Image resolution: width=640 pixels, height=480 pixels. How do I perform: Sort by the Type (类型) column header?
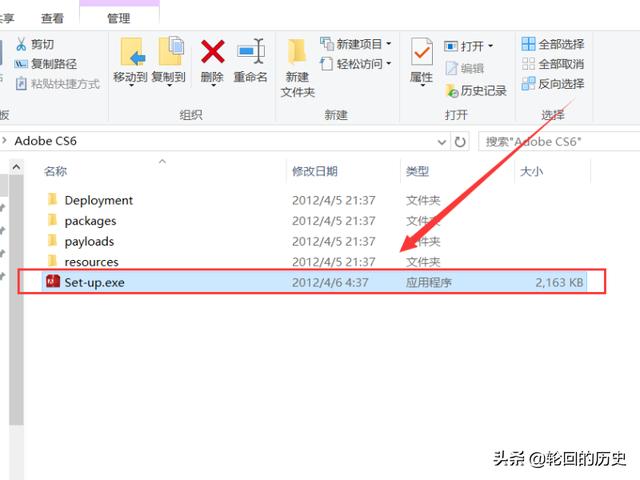coord(417,171)
